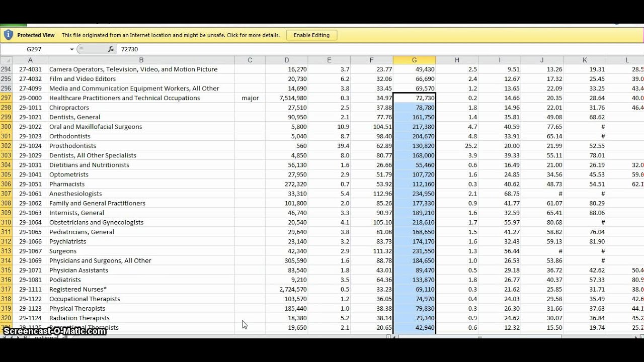Select column C header

250,60
